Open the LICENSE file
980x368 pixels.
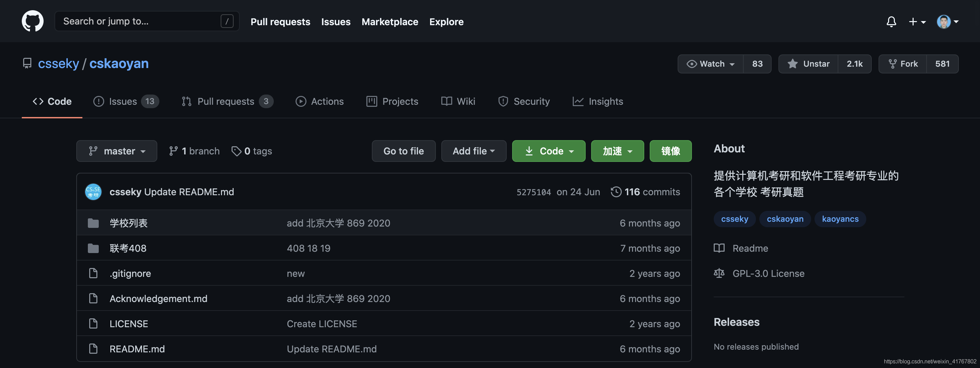[x=129, y=323]
